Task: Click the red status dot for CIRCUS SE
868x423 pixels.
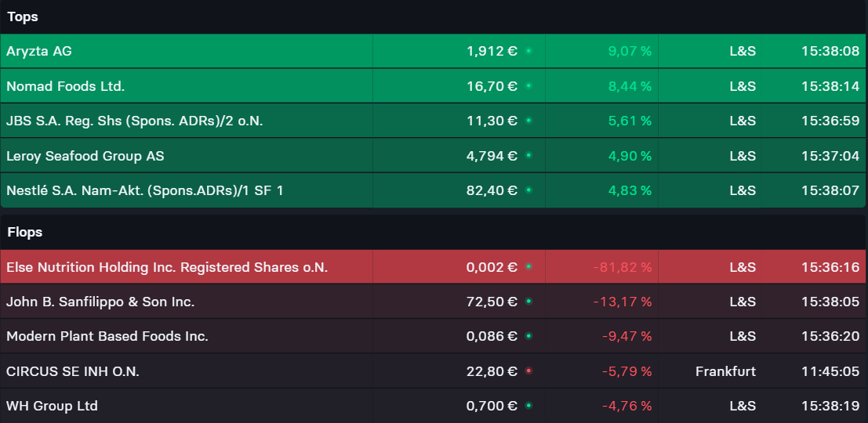Action: pos(528,371)
